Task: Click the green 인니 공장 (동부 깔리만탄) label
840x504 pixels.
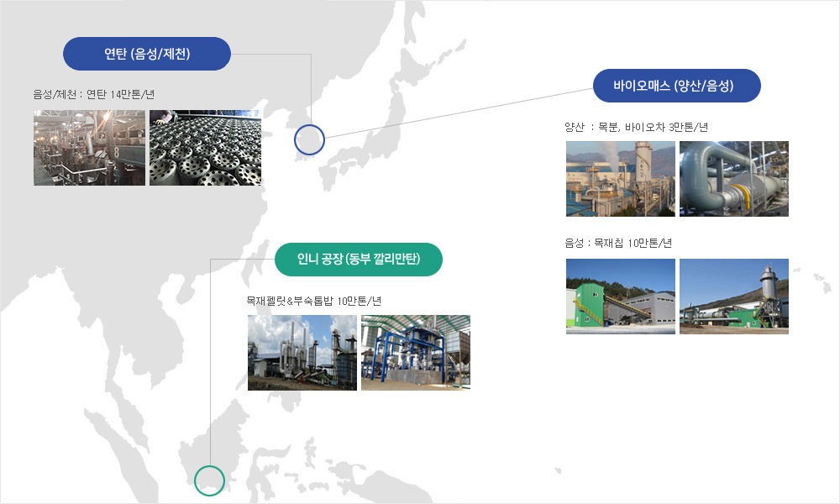Action: coord(359,260)
